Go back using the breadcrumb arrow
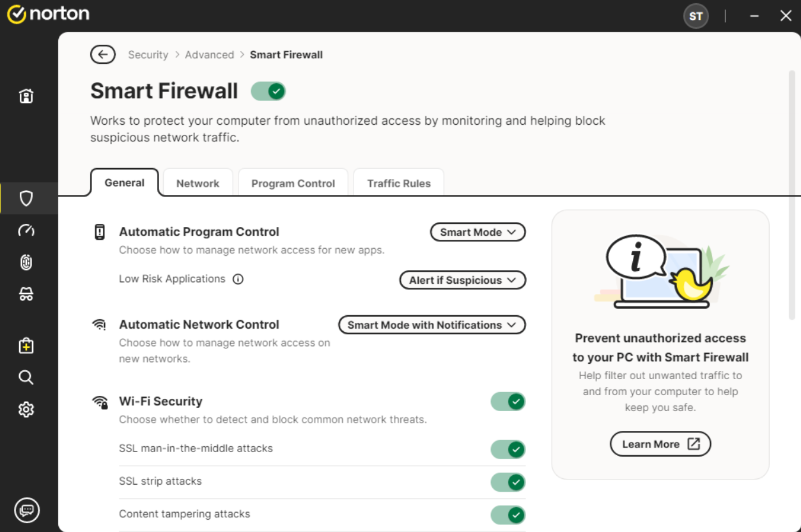This screenshot has width=801, height=532. (103, 54)
